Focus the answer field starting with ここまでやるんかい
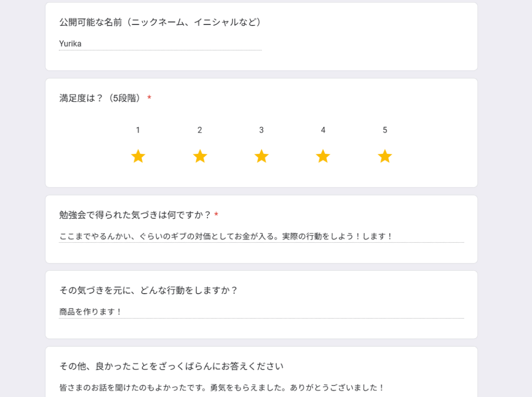The image size is (532, 397). tap(261, 236)
